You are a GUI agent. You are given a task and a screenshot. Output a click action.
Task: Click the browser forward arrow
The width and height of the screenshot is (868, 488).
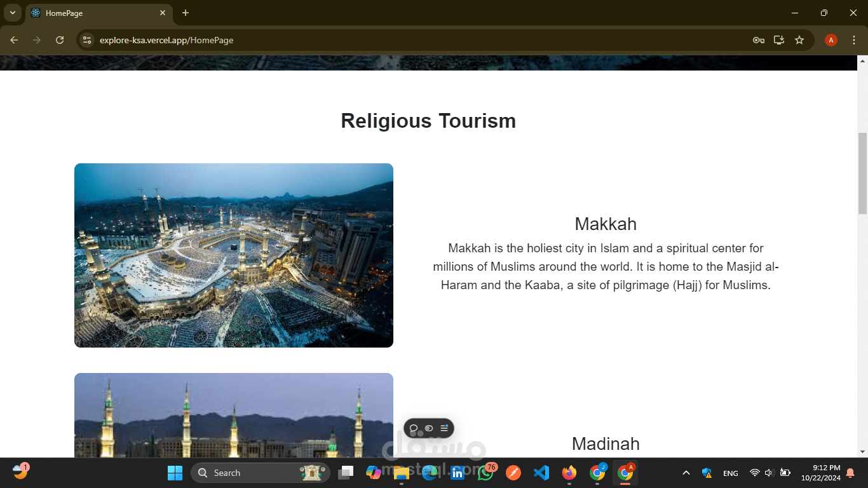coord(37,40)
